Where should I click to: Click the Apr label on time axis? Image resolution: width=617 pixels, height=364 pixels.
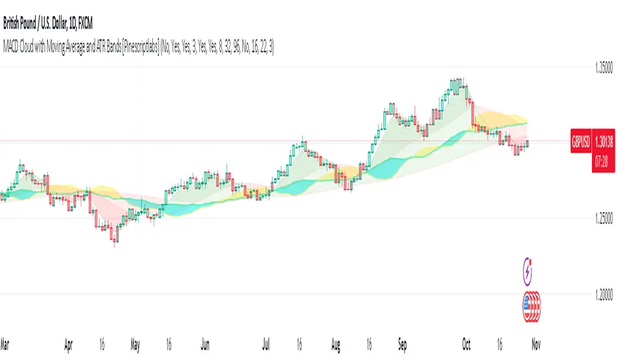tap(68, 345)
